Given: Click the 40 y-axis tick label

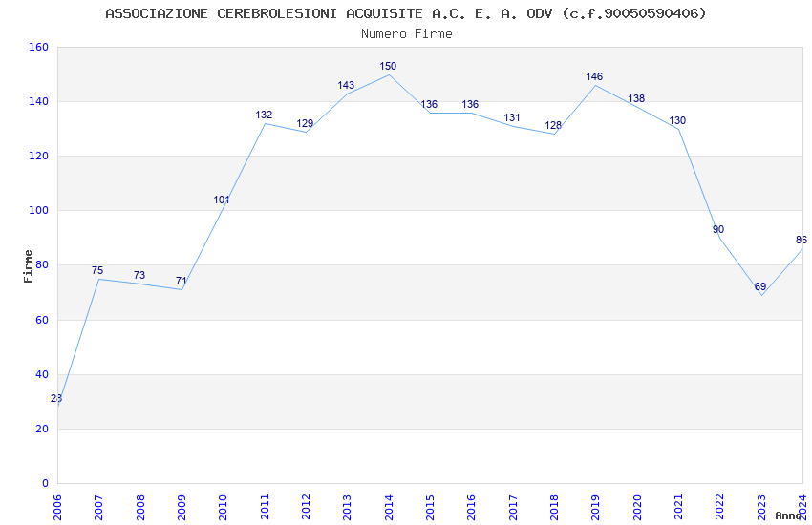Looking at the screenshot, I should pyautogui.click(x=42, y=374).
